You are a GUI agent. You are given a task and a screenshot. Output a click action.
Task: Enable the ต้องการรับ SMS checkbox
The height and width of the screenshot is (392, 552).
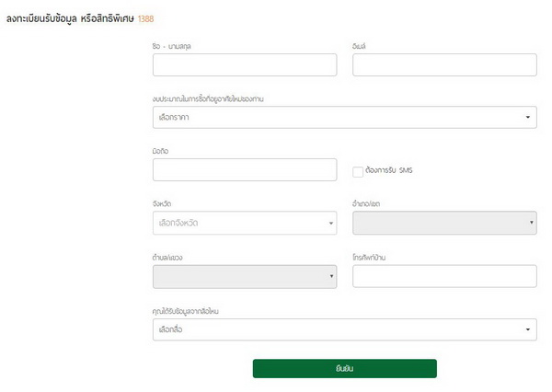[359, 170]
